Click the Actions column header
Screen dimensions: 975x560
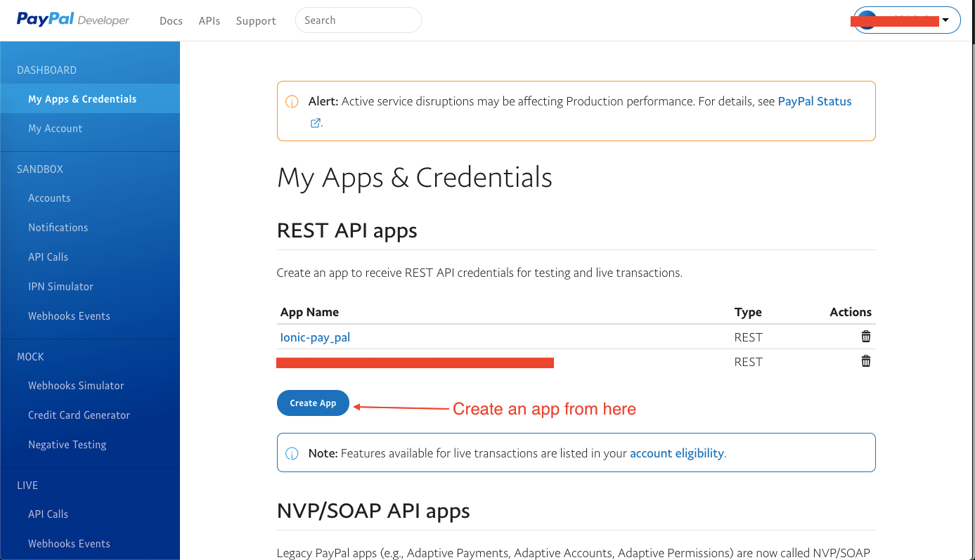851,312
